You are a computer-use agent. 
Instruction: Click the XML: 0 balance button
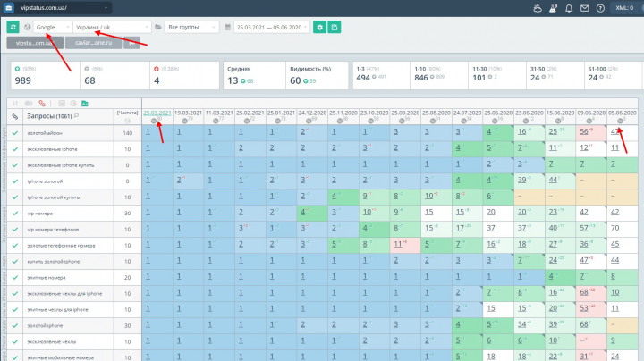624,8
